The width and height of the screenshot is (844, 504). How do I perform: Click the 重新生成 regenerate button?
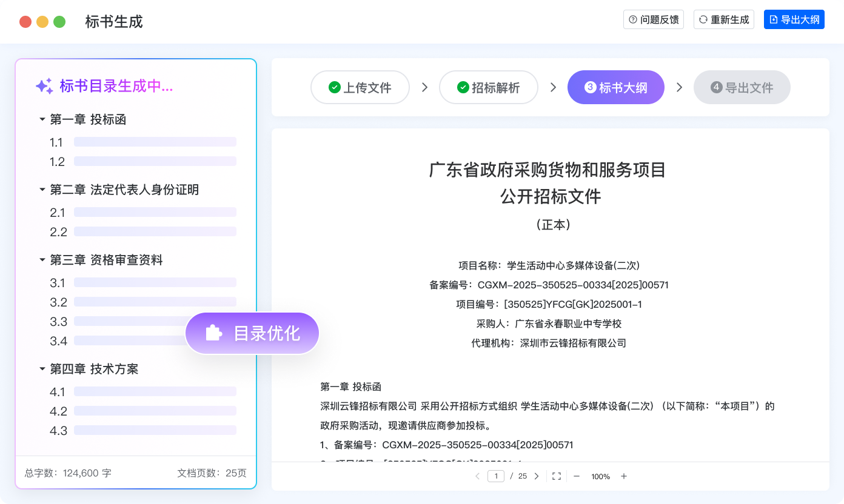tap(724, 19)
